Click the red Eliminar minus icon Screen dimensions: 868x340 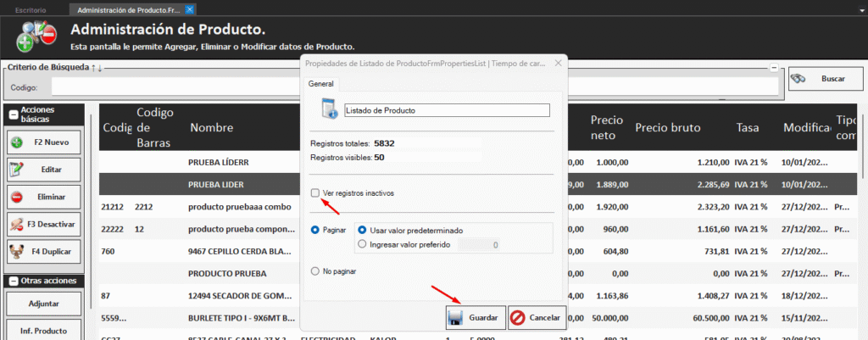[17, 197]
